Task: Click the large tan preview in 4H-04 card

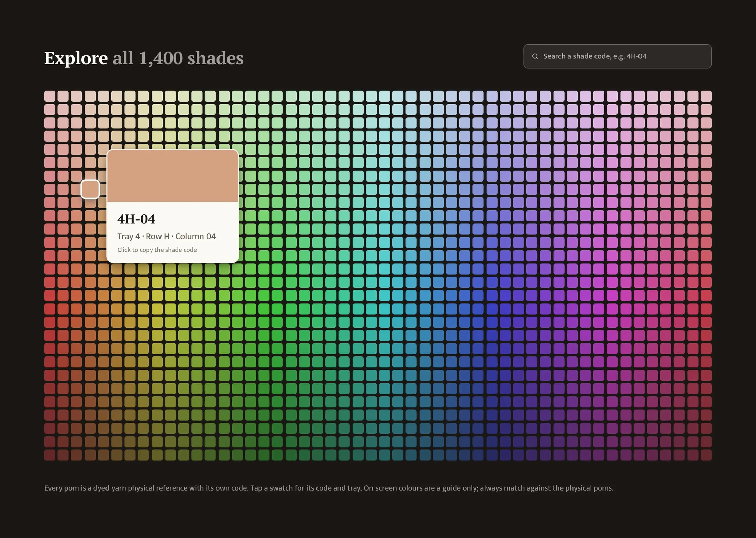Action: 173,176
